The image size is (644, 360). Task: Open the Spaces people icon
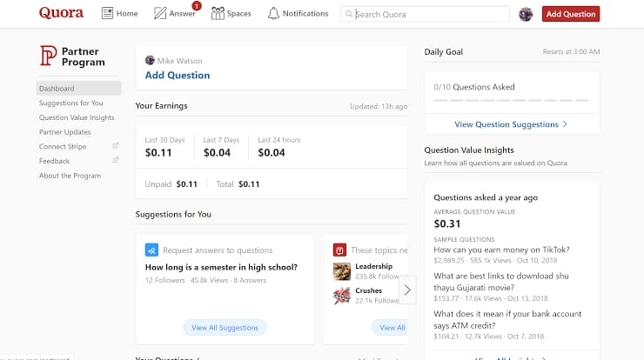pyautogui.click(x=218, y=14)
